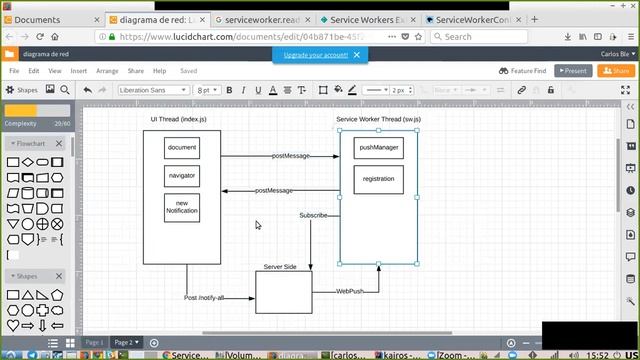Click the Redo arrow
This screenshot has width=640, height=360.
click(102, 90)
